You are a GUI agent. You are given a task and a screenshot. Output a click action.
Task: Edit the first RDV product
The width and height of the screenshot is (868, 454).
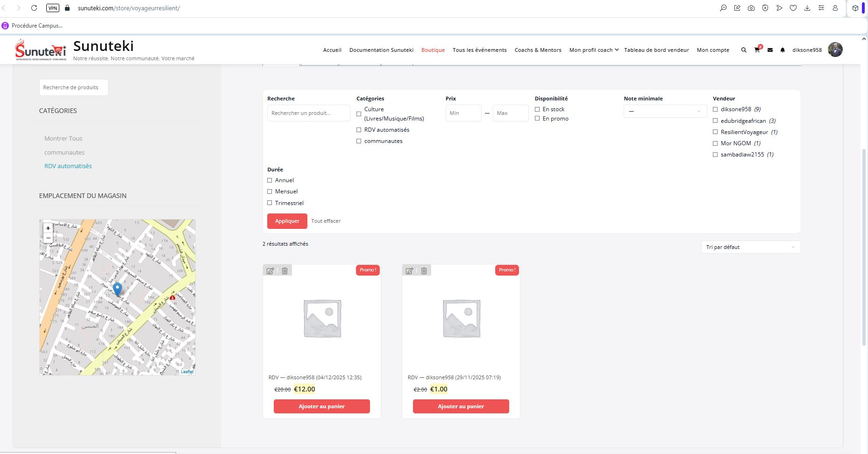(270, 270)
